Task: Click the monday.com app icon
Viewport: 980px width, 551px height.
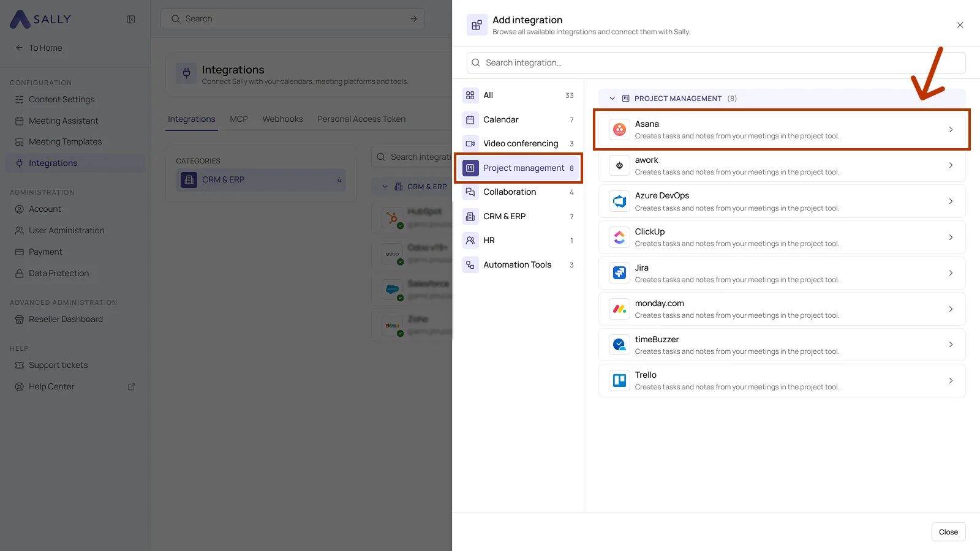Action: tap(619, 309)
